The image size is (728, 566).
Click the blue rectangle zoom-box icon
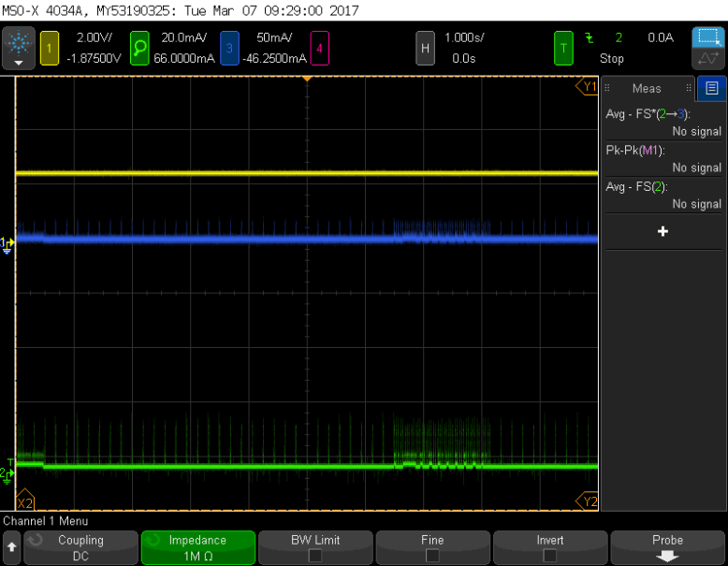708,37
